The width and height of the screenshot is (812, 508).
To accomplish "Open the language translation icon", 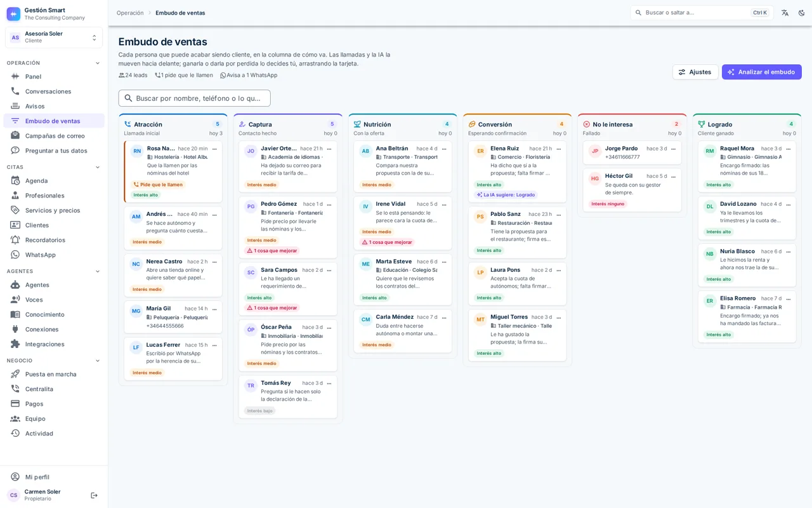I will pos(785,13).
